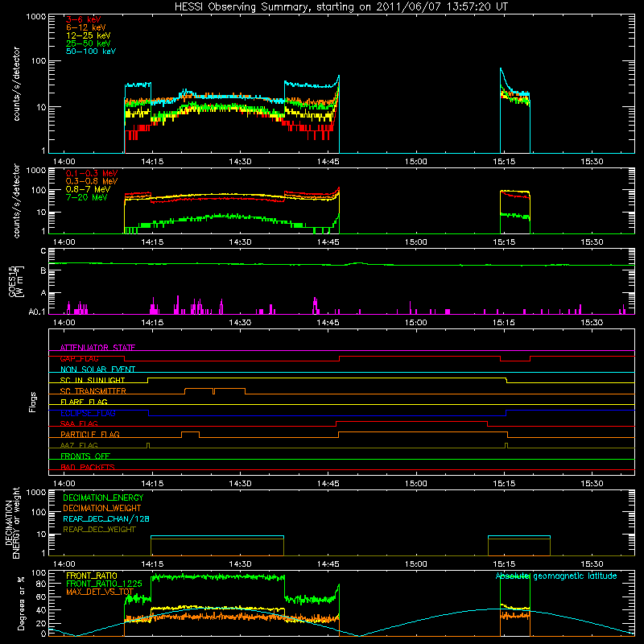
Task: Click the Degrees or % axis title
Action: (21, 603)
